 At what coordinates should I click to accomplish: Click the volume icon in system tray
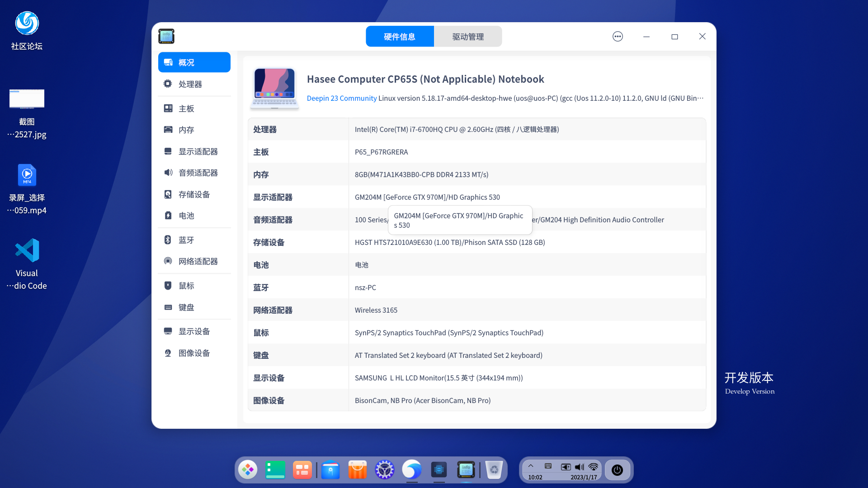coord(580,467)
